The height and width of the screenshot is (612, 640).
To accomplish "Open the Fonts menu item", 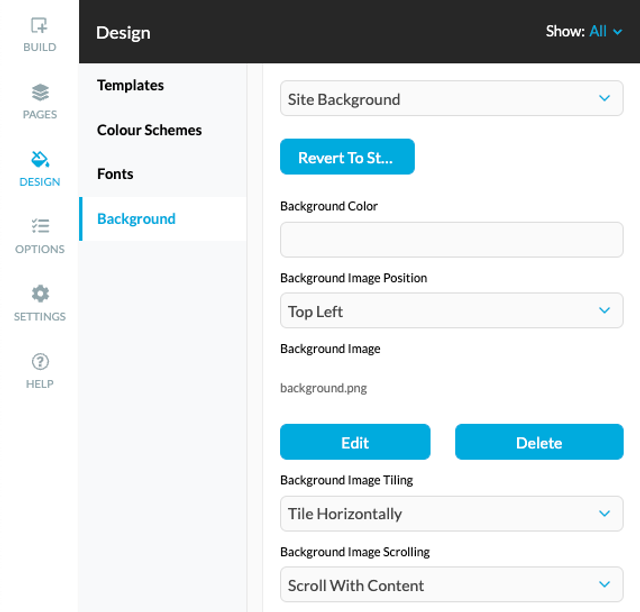I will pyautogui.click(x=115, y=174).
